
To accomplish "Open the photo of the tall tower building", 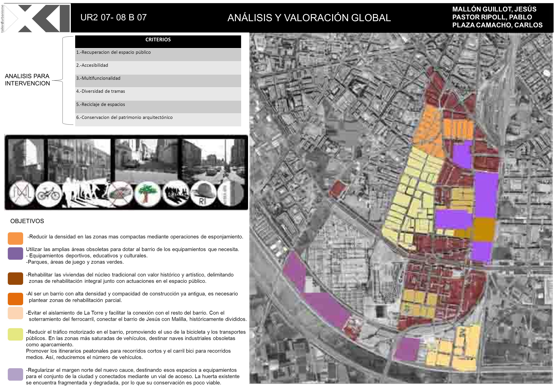I will click(x=26, y=161).
